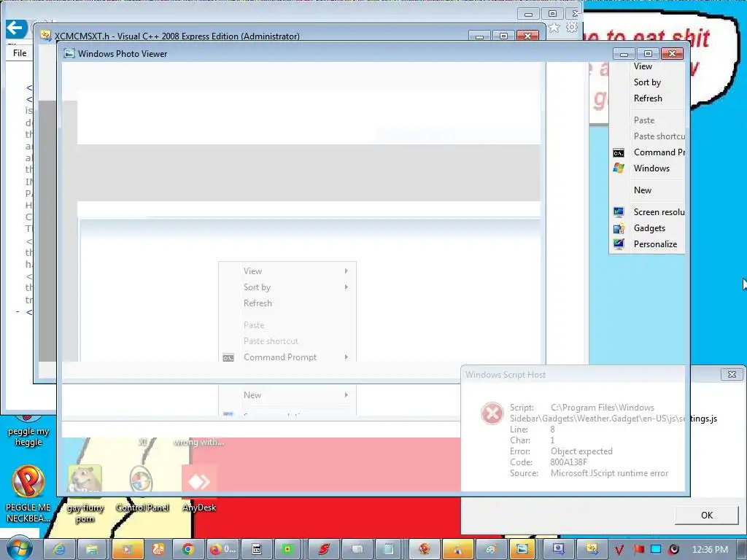Select the 'peggle my heggle' desktop icon label
This screenshot has height=560, width=747.
28,437
